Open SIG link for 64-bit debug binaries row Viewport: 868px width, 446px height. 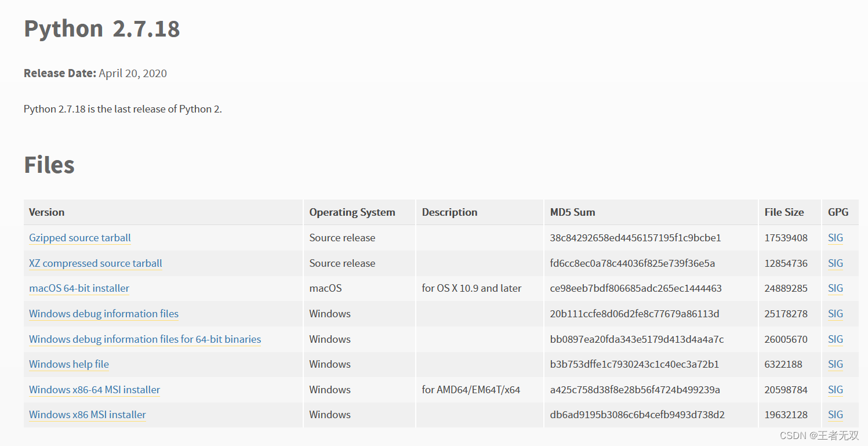click(836, 339)
